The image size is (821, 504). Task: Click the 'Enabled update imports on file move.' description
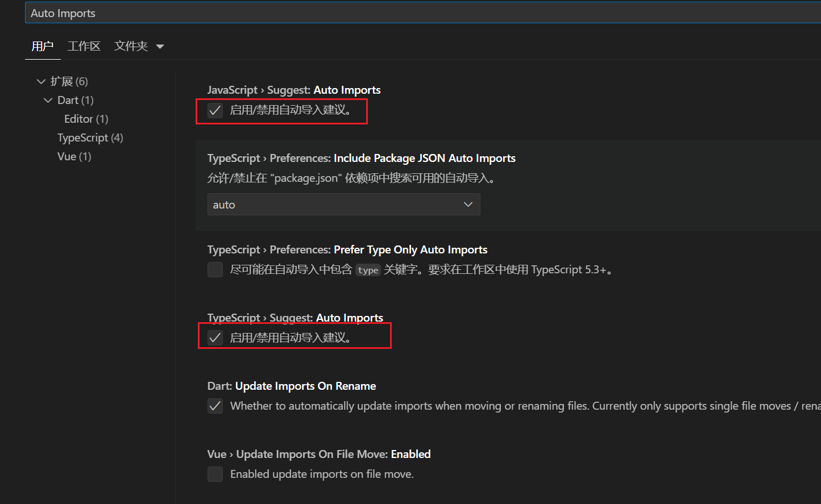[322, 474]
